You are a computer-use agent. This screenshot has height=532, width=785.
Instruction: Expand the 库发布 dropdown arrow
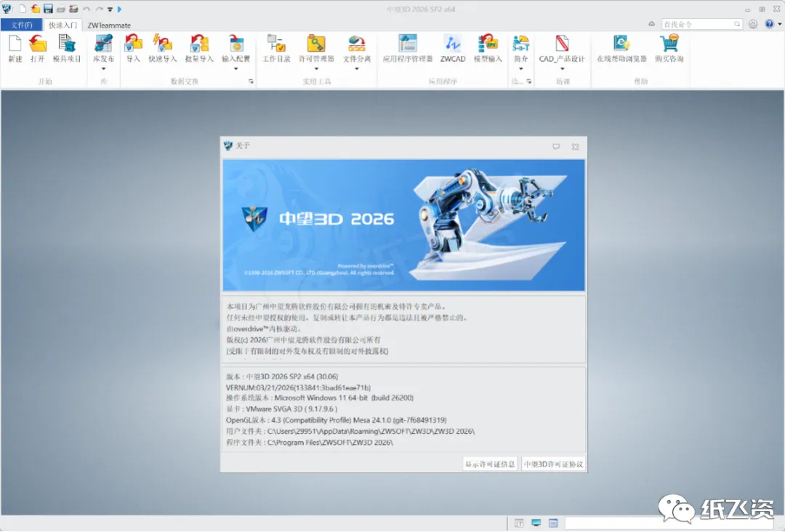tap(104, 68)
